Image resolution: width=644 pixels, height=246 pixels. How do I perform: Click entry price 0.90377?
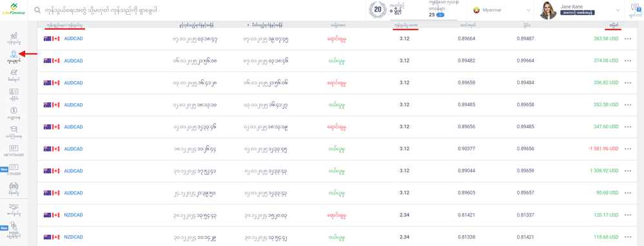coord(467,149)
